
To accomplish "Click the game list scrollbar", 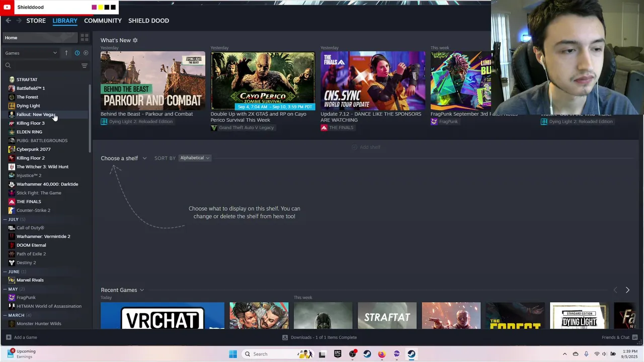I will (x=90, y=118).
